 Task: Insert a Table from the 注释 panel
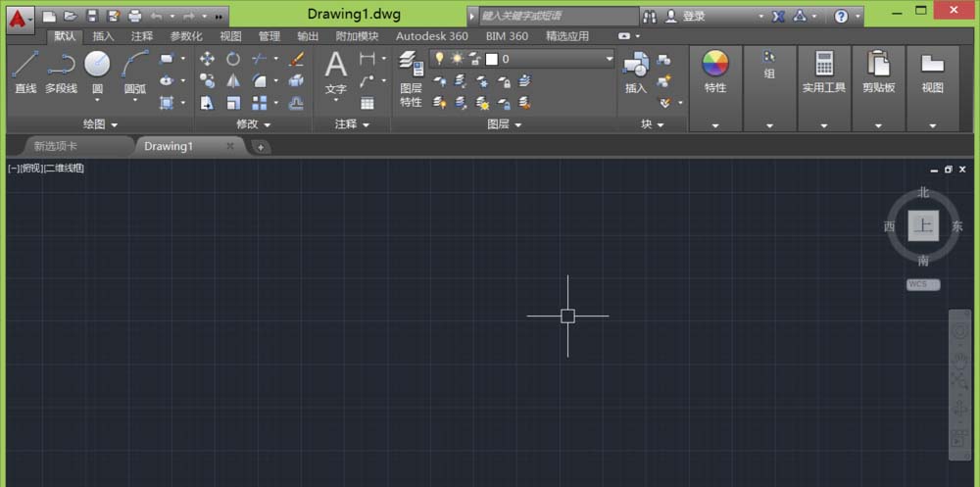(x=367, y=103)
